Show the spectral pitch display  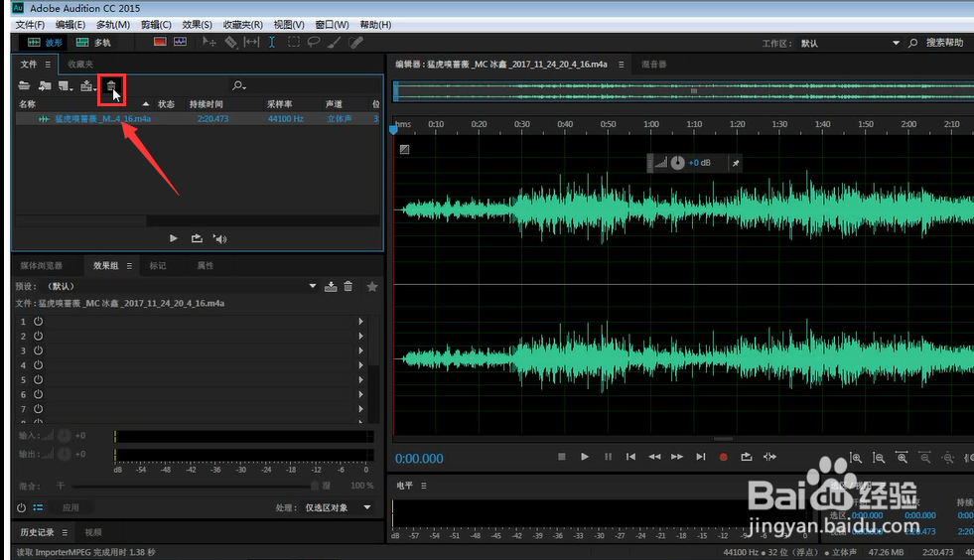[180, 42]
